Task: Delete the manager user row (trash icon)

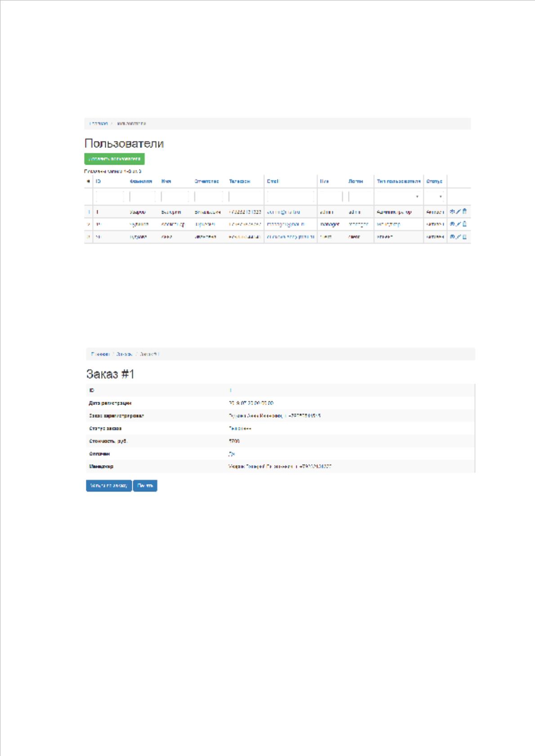Action: 464,224
